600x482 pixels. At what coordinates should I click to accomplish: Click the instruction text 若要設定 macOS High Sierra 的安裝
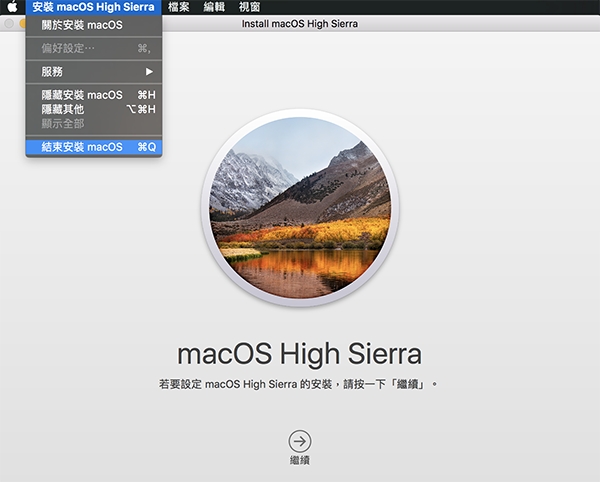pos(245,384)
